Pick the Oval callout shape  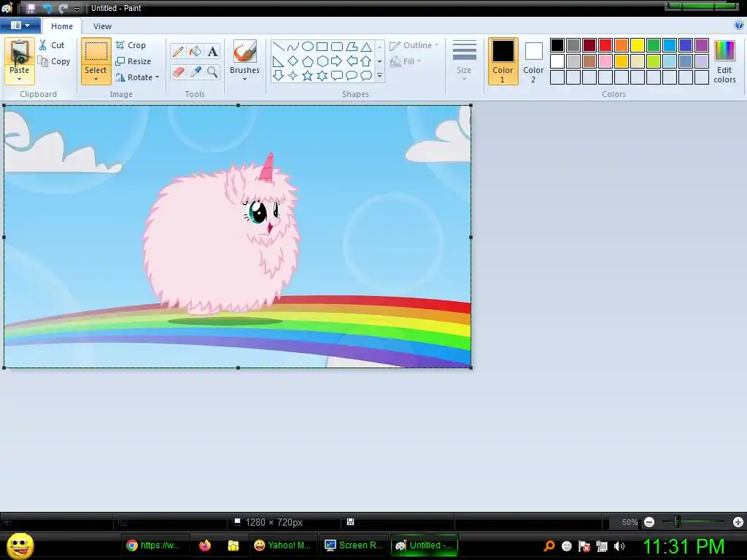352,75
